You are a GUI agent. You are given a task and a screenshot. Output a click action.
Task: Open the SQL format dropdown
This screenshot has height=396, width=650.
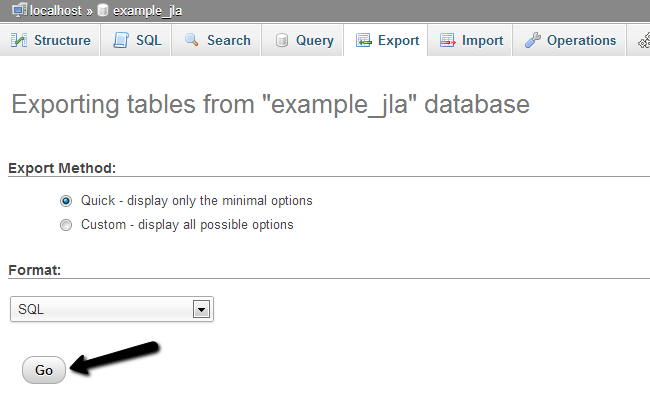coord(112,309)
